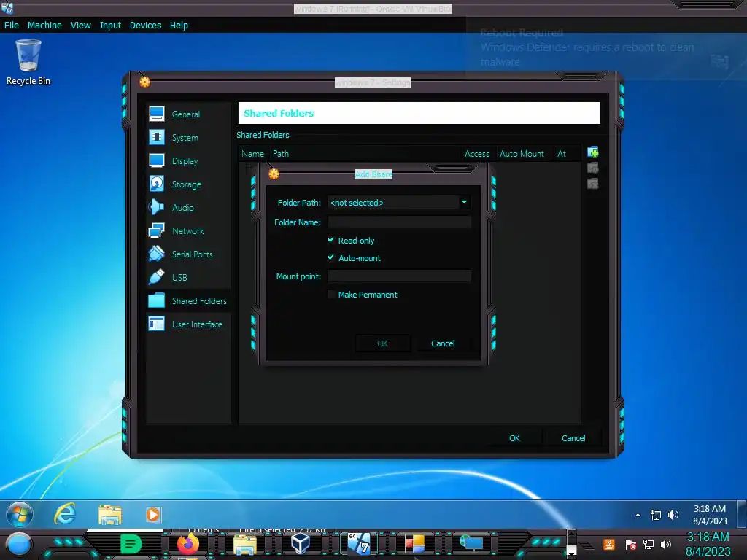
Task: Click the host taskbar scroll arrows
Action: click(x=571, y=543)
